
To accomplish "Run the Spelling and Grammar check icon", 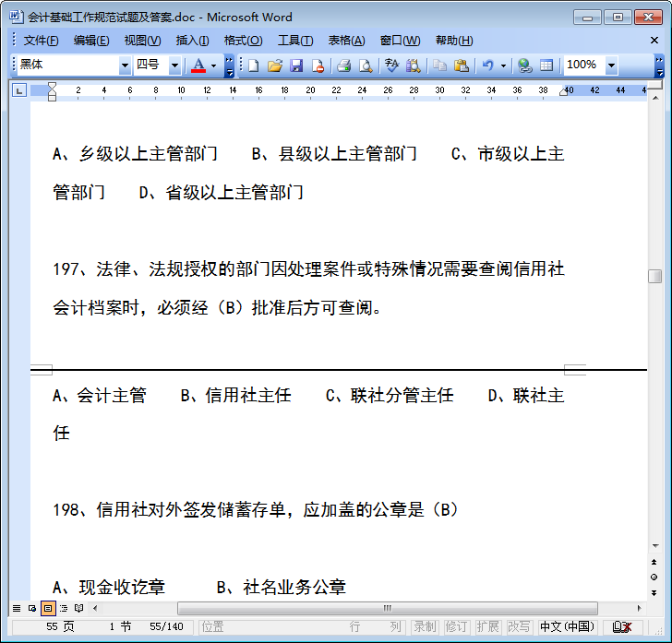I will pos(391,65).
